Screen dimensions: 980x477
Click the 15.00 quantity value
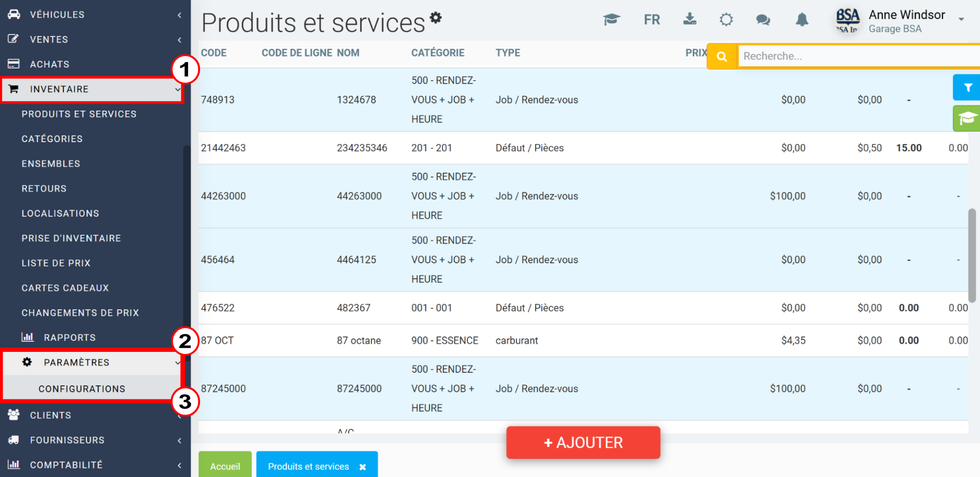click(x=909, y=148)
